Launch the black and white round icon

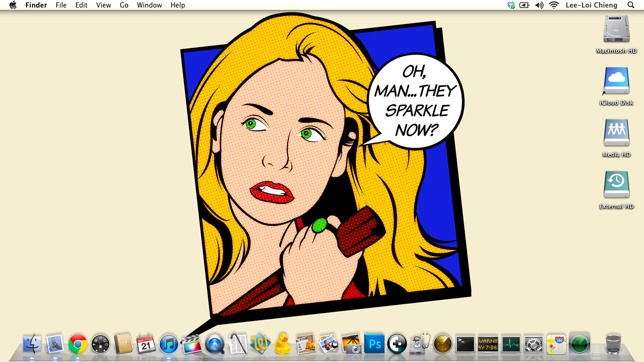pyautogui.click(x=397, y=344)
